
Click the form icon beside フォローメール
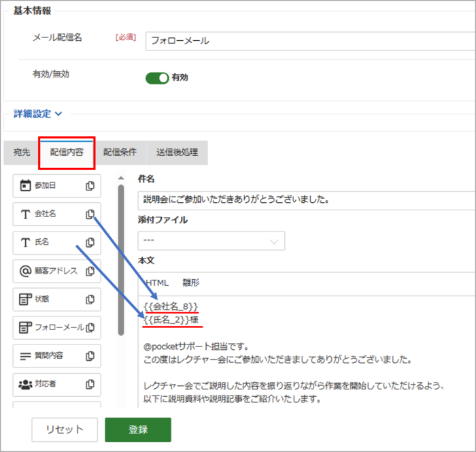tap(25, 327)
